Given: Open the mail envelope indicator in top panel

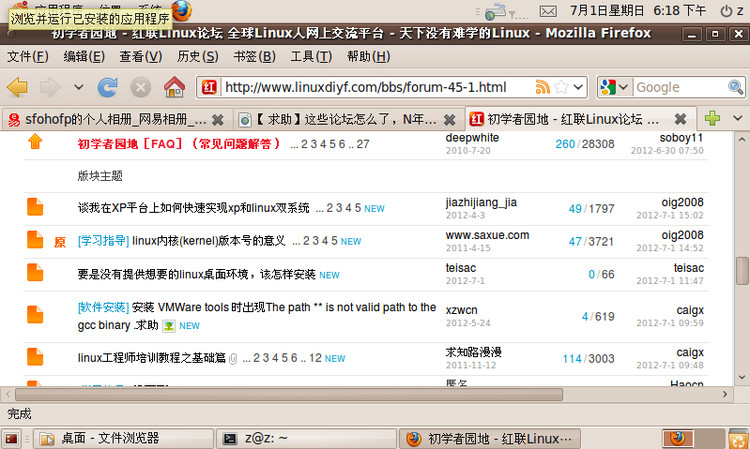Looking at the screenshot, I should click(548, 11).
